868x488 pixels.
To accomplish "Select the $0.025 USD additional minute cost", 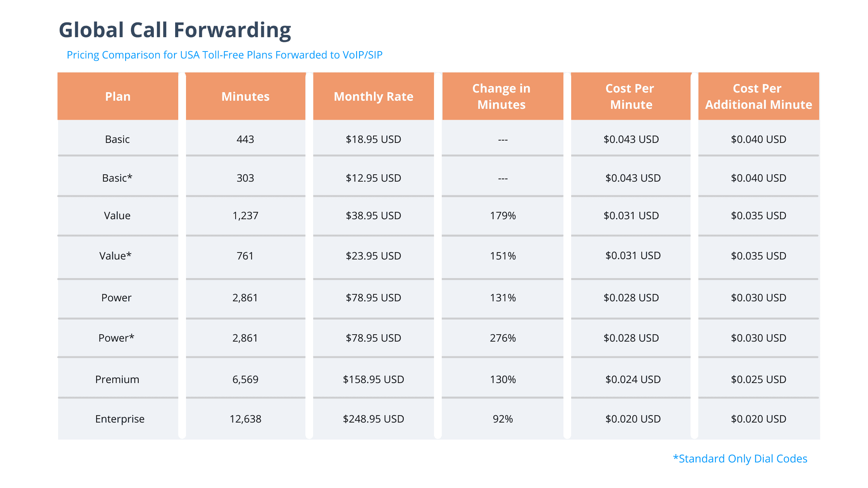I will [758, 380].
